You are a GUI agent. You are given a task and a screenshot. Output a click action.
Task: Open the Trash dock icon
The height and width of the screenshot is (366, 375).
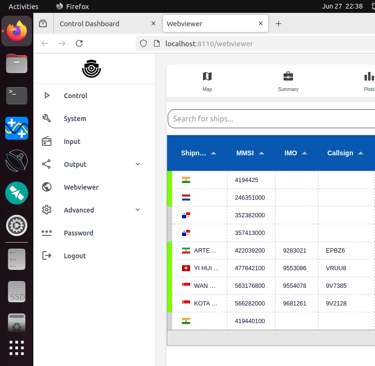pos(17,323)
